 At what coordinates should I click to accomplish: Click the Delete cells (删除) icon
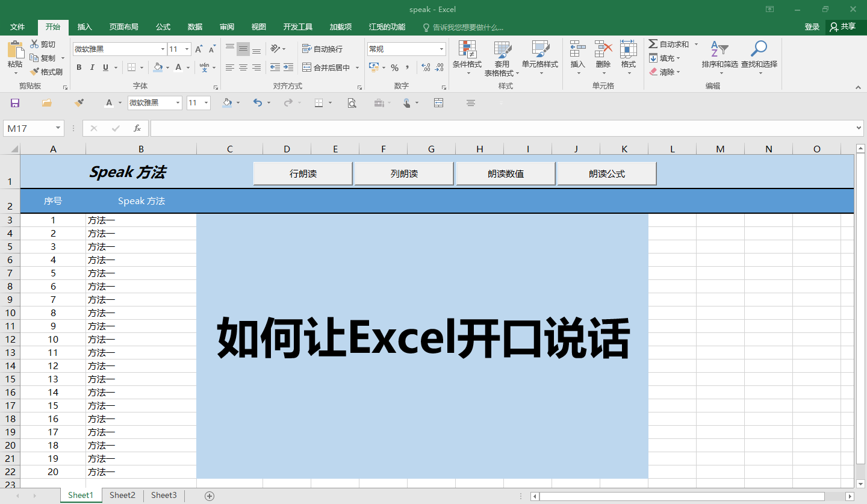point(603,49)
